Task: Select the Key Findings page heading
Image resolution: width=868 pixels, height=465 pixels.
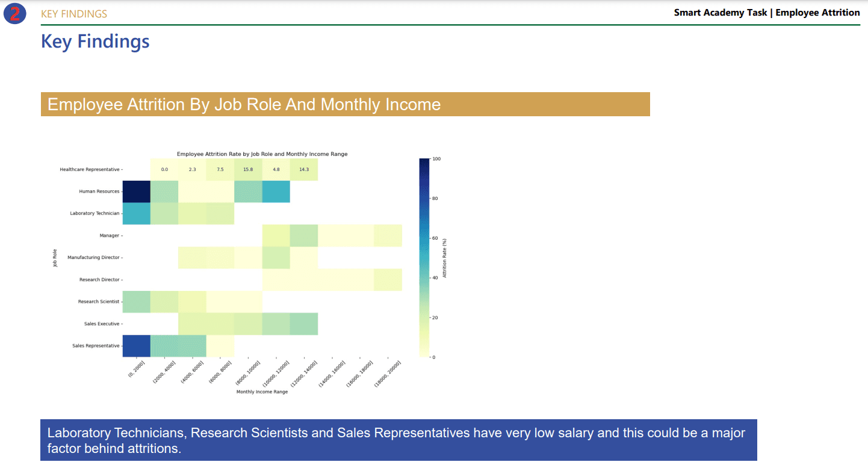Action: click(95, 42)
